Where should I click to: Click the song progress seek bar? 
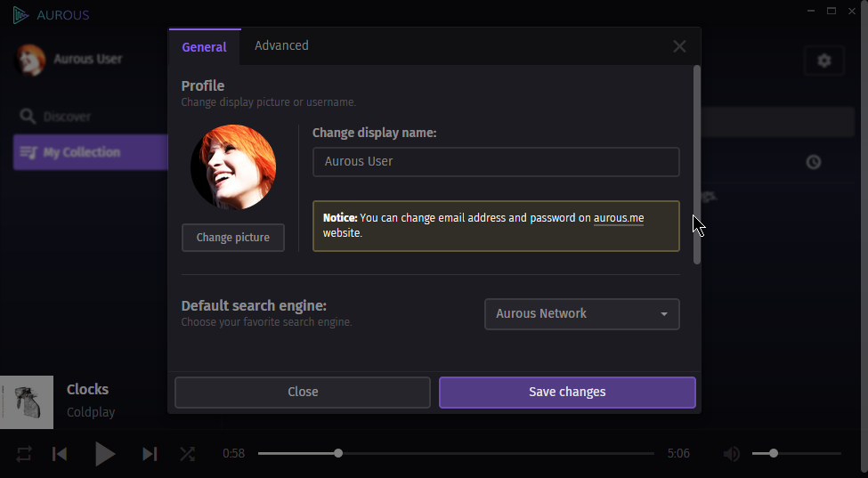456,454
